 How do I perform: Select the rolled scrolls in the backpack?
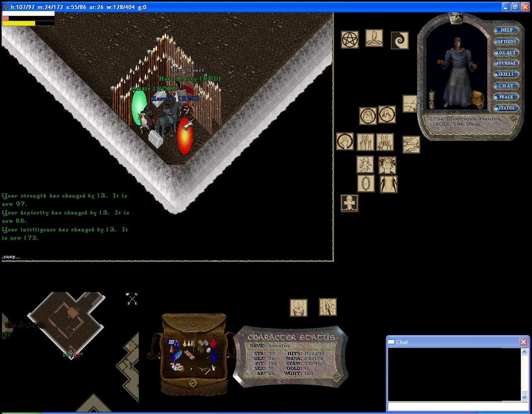pos(189,355)
